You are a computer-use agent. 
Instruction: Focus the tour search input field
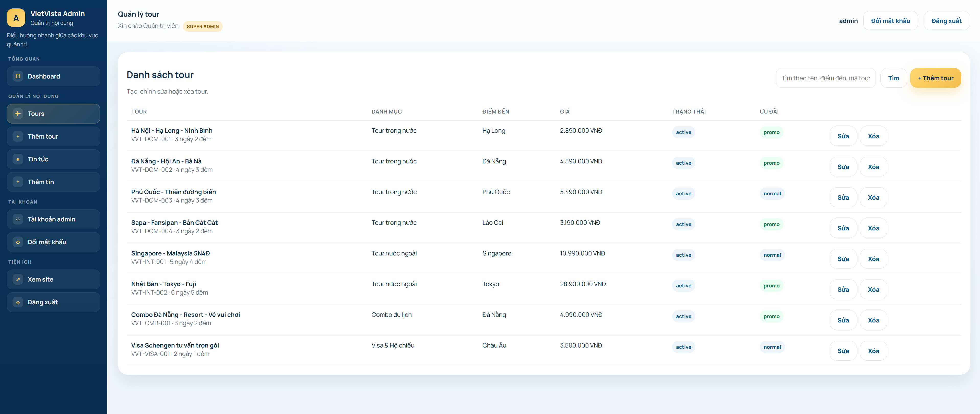click(x=825, y=78)
